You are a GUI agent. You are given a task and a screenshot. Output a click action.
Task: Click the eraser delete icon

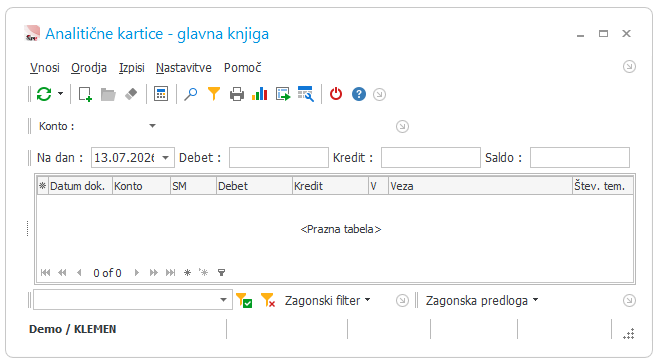pos(131,94)
